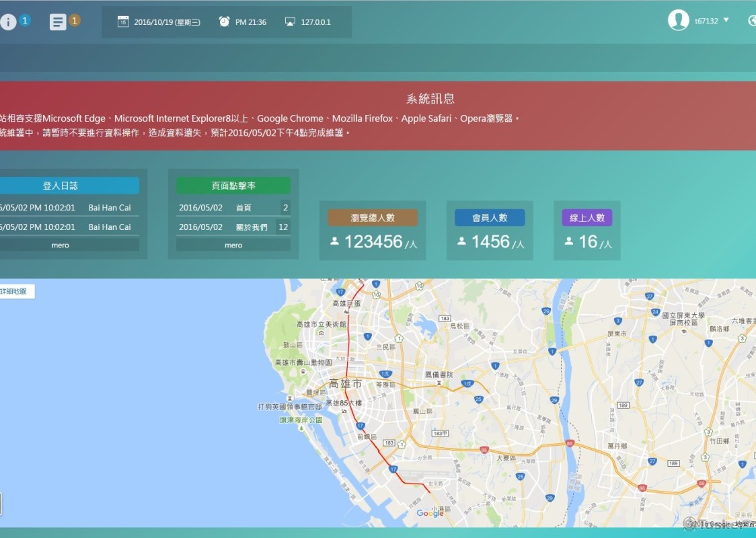Expand the 頁面點擊率 panel via mero
The image size is (756, 538).
[233, 245]
